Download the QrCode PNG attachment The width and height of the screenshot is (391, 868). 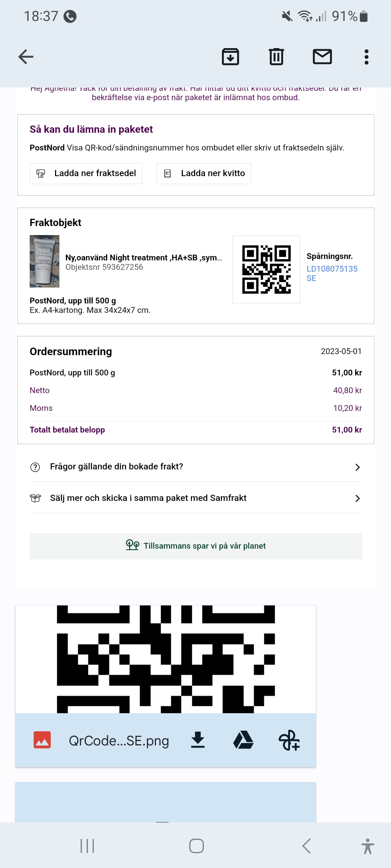click(198, 740)
